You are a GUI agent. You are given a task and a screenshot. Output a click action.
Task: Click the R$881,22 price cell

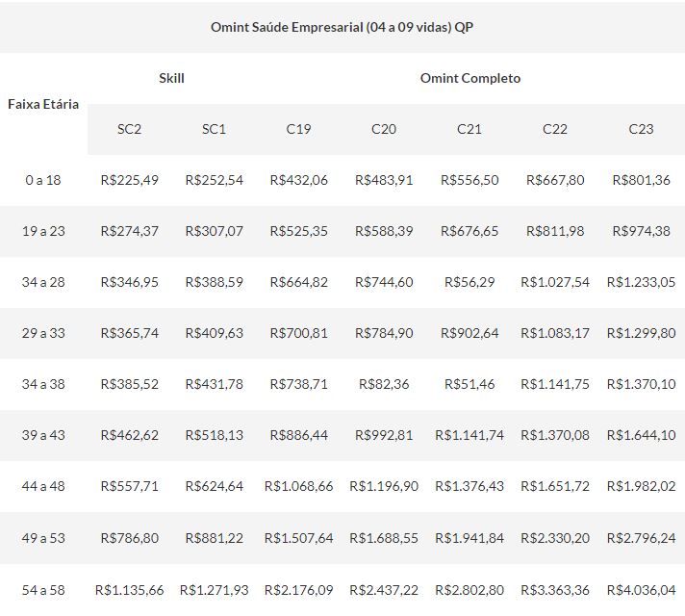[x=214, y=537]
